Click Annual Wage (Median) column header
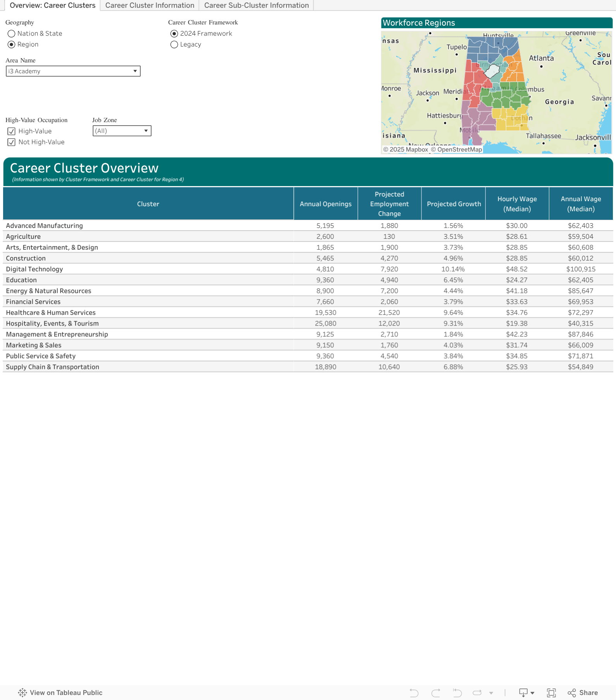 click(x=581, y=204)
